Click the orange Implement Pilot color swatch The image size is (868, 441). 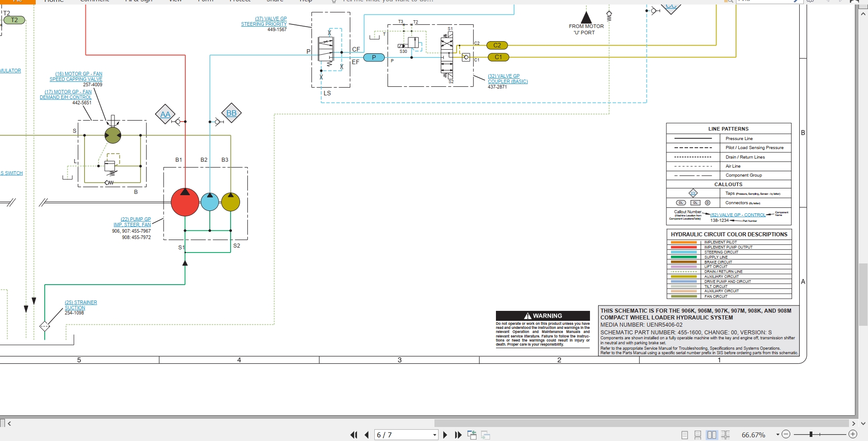tap(684, 242)
